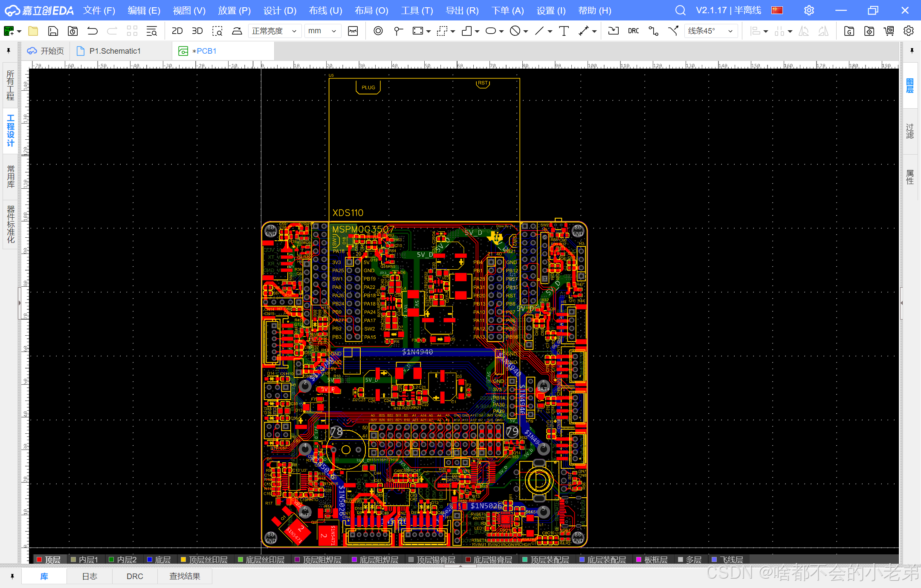Image resolution: width=921 pixels, height=588 pixels.
Task: Open the yellow folder icon
Action: click(x=33, y=31)
